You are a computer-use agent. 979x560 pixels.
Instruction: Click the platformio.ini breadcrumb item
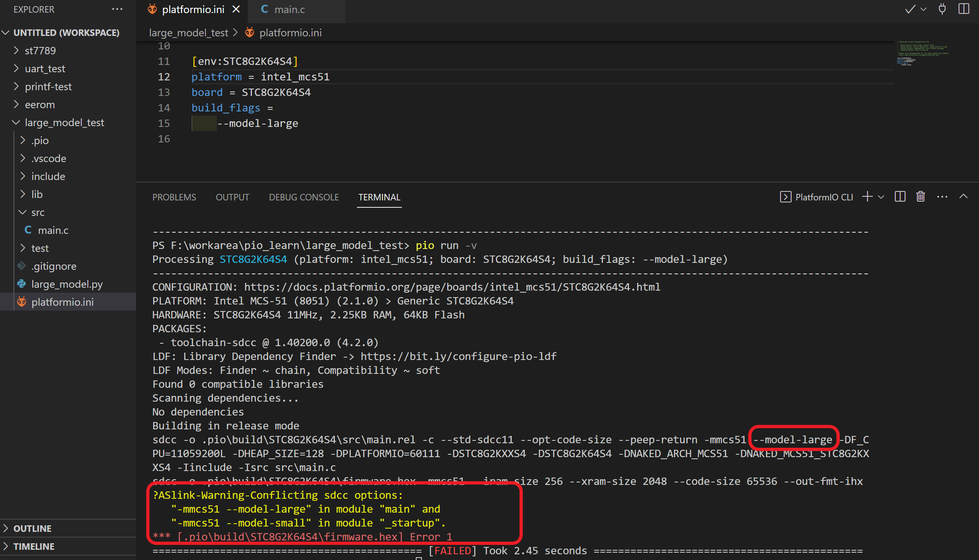click(x=283, y=33)
